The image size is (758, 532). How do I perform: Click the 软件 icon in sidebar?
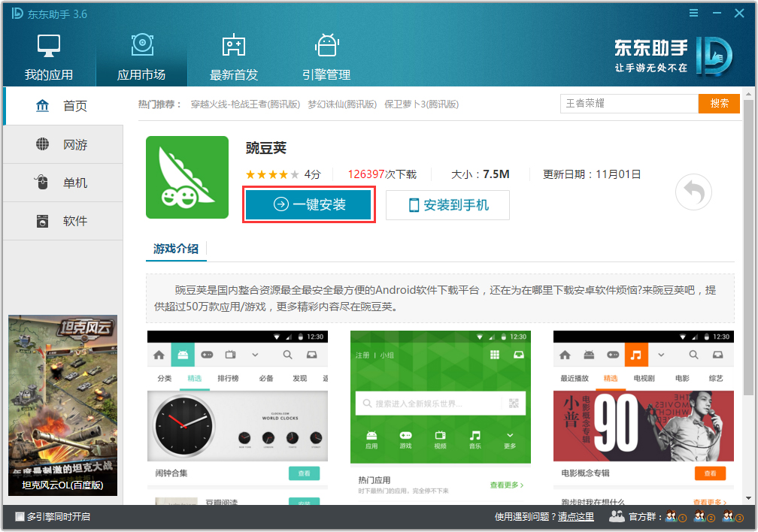(43, 221)
